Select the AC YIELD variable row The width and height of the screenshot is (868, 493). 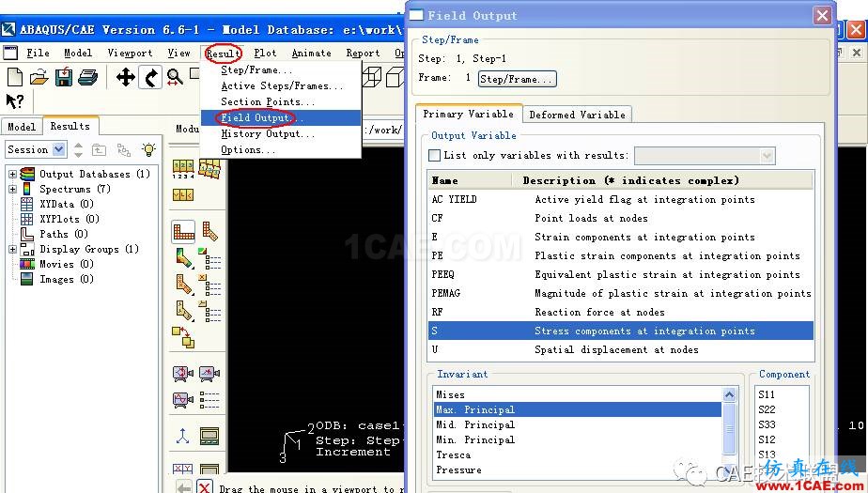[621, 199]
